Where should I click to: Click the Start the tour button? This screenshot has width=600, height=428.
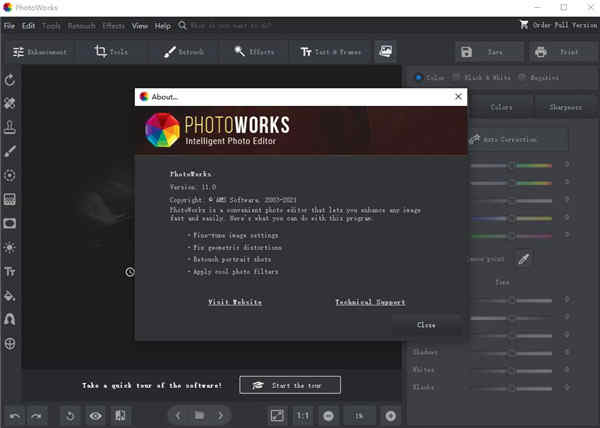pyautogui.click(x=290, y=385)
